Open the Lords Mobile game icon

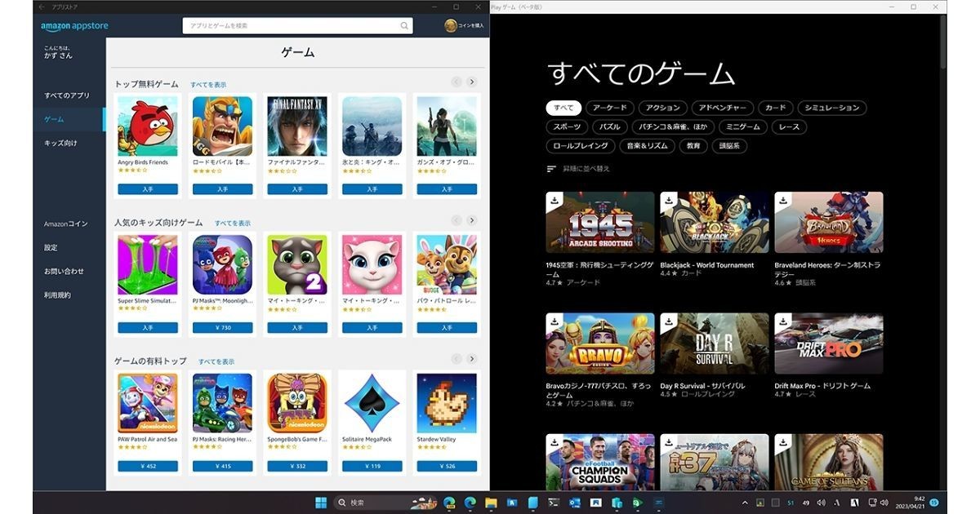pyautogui.click(x=222, y=126)
